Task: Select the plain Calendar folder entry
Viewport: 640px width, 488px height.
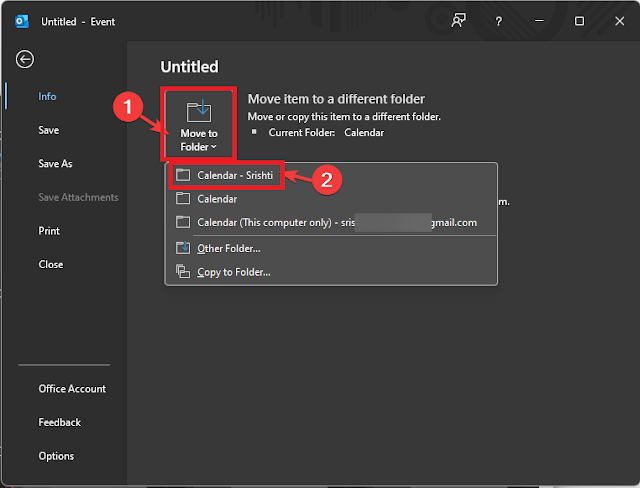Action: pos(331,199)
